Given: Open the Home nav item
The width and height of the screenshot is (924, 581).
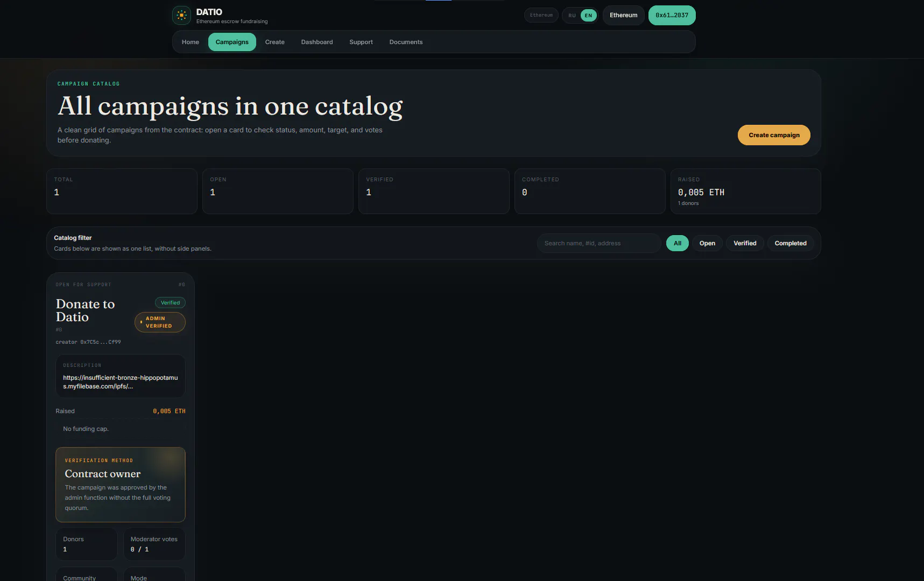Looking at the screenshot, I should 191,42.
